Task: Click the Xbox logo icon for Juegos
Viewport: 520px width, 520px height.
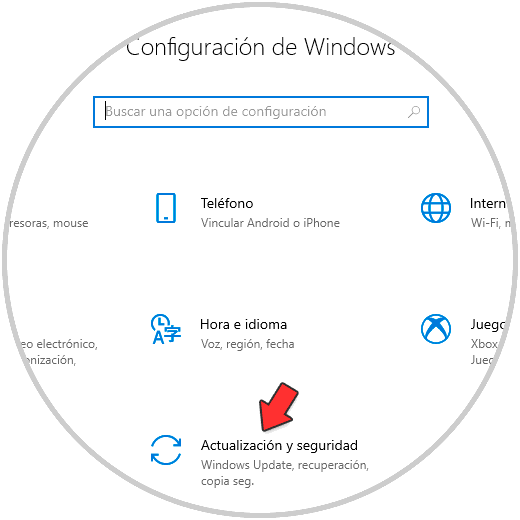Action: tap(436, 329)
